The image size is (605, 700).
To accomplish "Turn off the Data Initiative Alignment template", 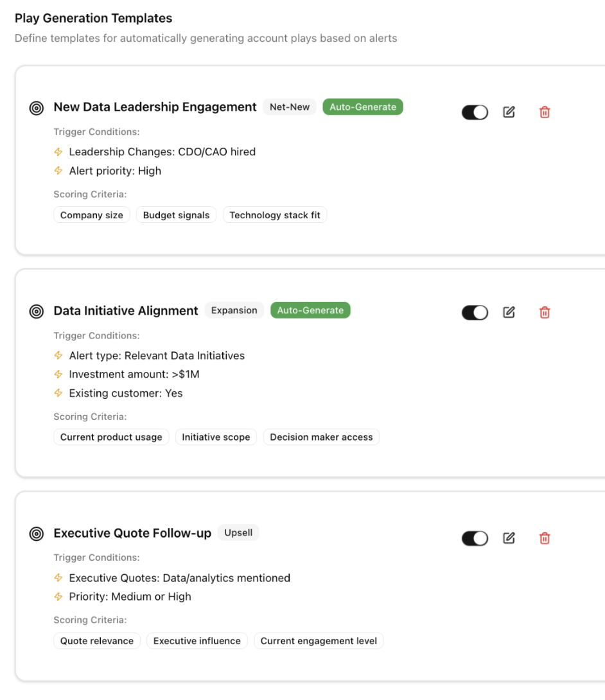I will [x=475, y=312].
